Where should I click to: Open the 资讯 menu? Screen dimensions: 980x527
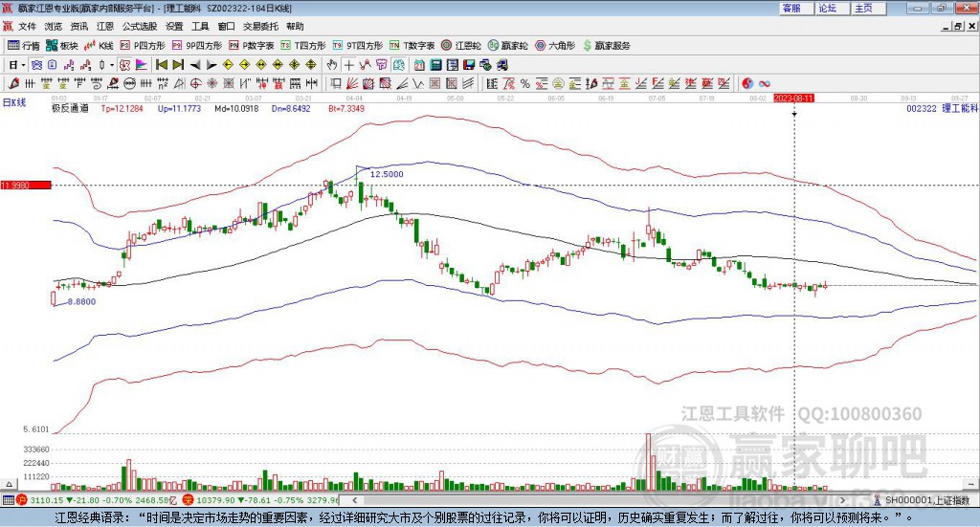(x=78, y=26)
